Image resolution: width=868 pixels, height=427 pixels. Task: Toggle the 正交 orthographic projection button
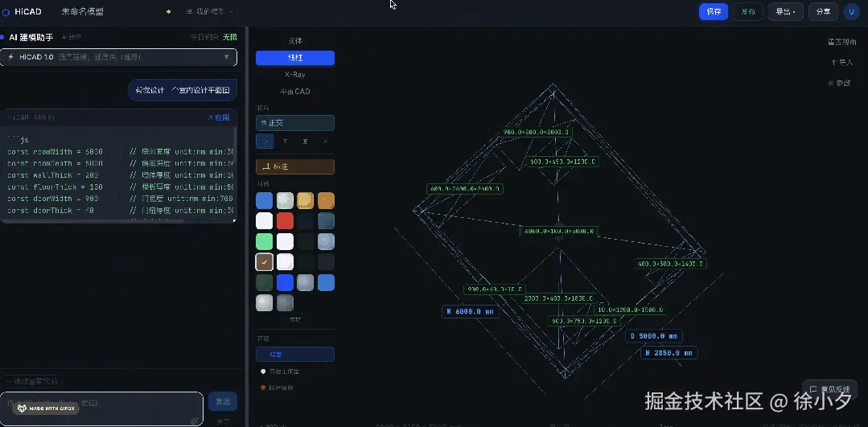coord(295,123)
